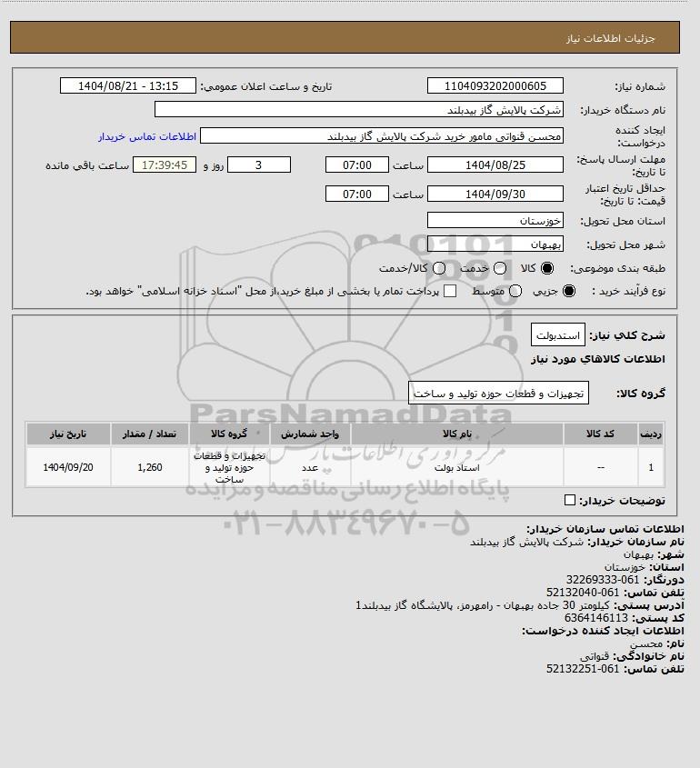Click the 1404/09/30 price validity date field
Image resolution: width=700 pixels, height=768 pixels.
pyautogui.click(x=495, y=194)
